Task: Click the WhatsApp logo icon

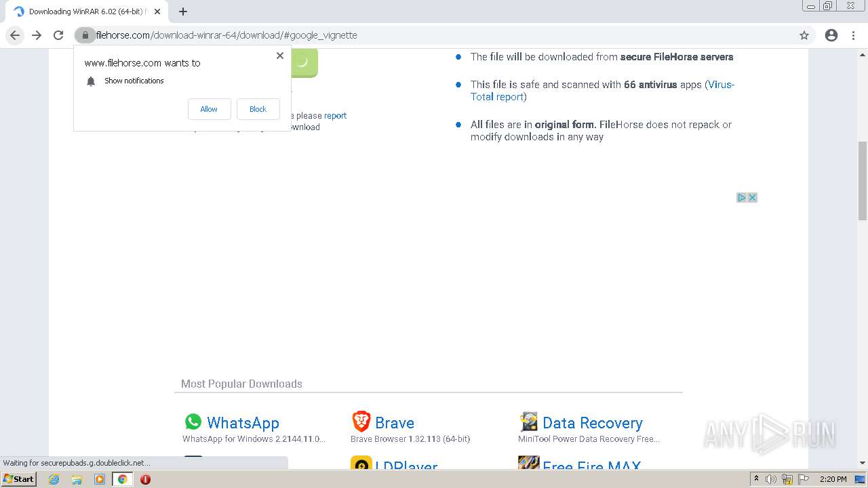Action: (193, 422)
